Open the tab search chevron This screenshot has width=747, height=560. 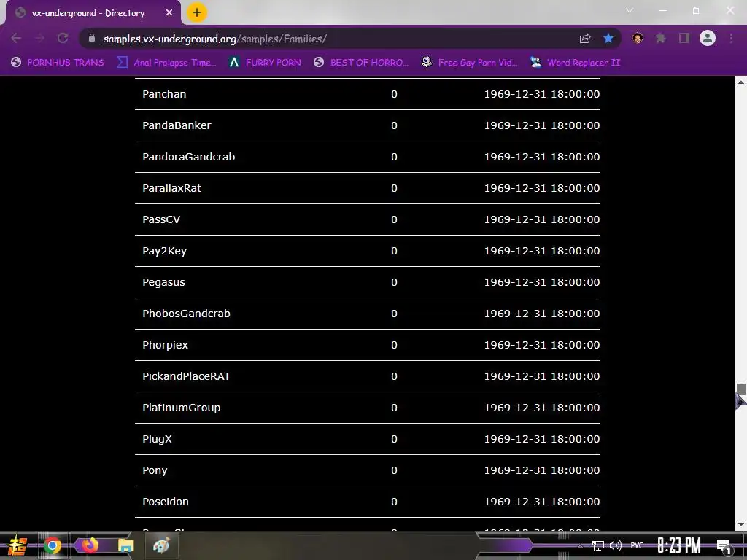coord(630,10)
